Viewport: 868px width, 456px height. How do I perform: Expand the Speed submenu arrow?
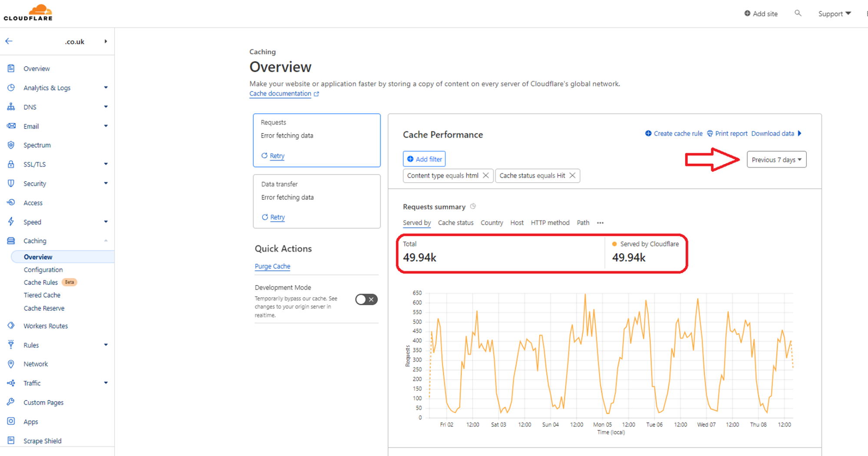pos(106,221)
